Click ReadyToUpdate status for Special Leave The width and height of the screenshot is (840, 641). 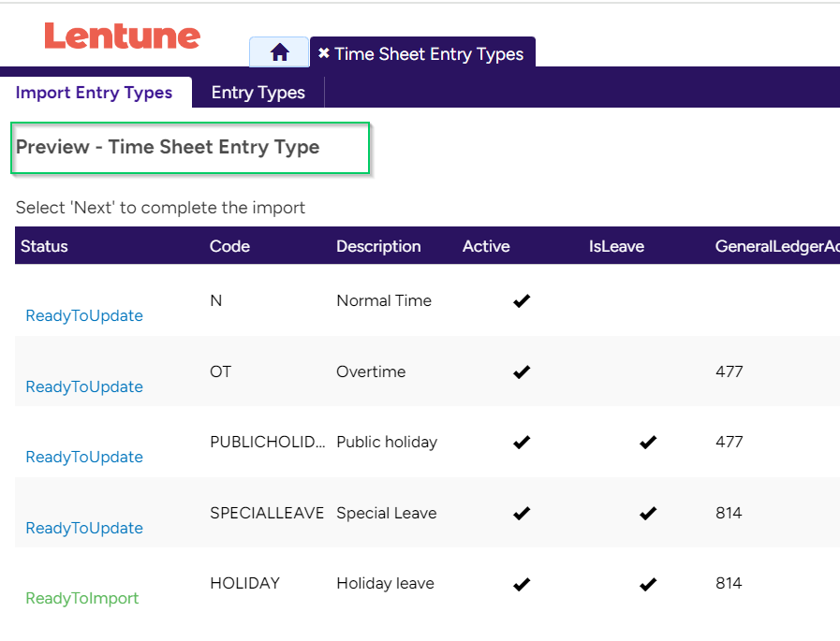pyautogui.click(x=84, y=529)
